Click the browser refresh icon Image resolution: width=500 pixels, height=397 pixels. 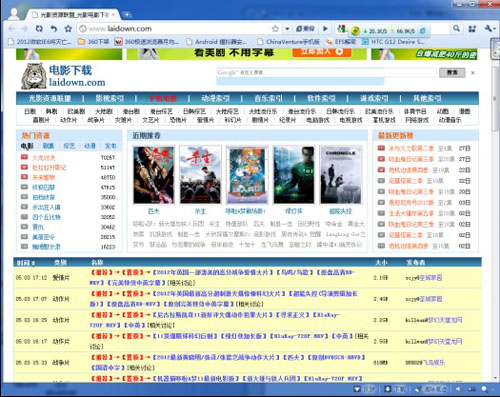(39, 29)
